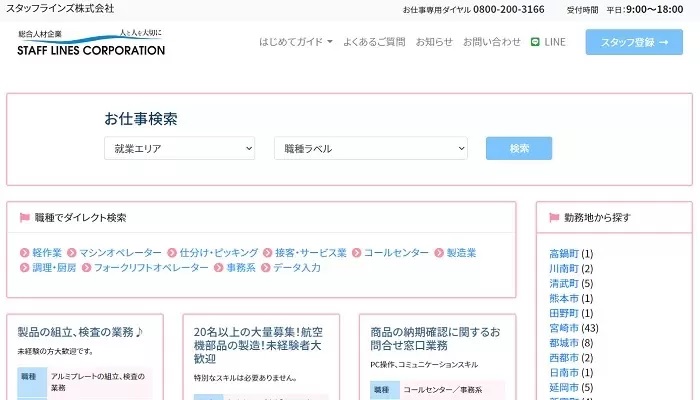Screen dimensions: 700x400
Task: Select the 宮崎市 location link
Action: (x=564, y=328)
